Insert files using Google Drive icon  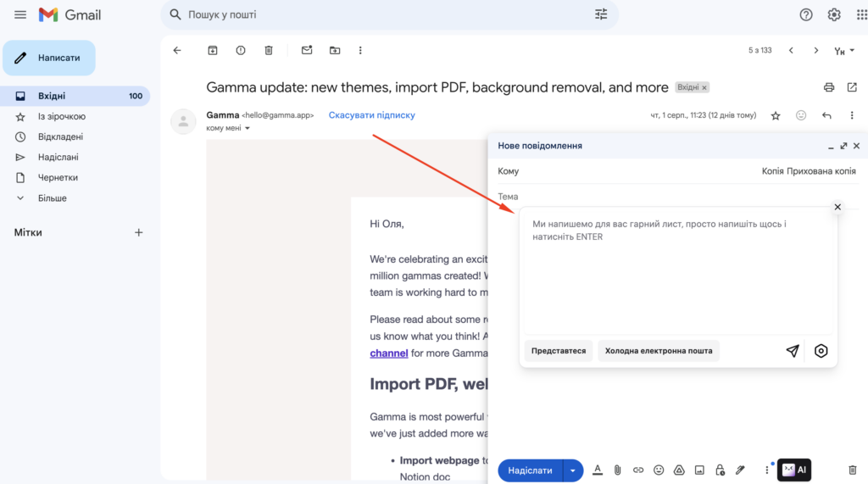(679, 470)
